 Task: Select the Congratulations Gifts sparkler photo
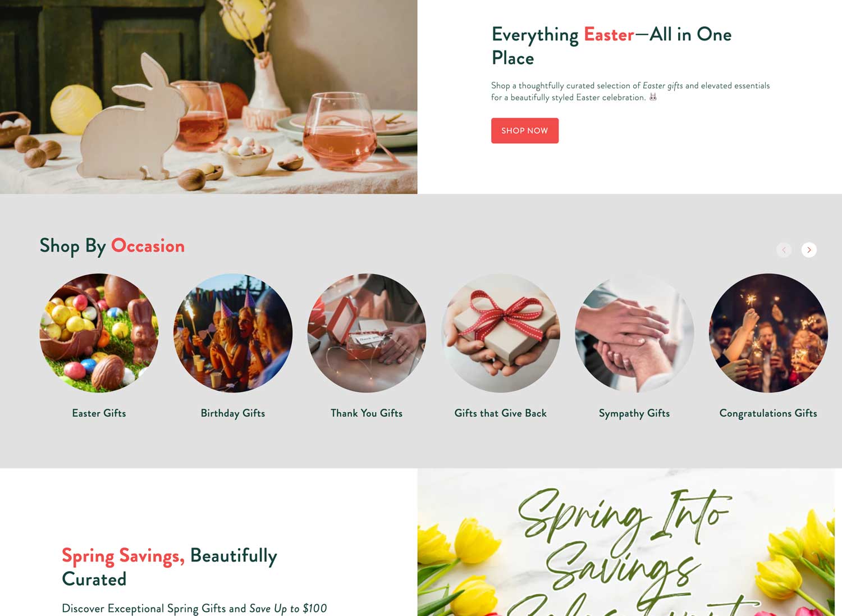[x=768, y=333]
